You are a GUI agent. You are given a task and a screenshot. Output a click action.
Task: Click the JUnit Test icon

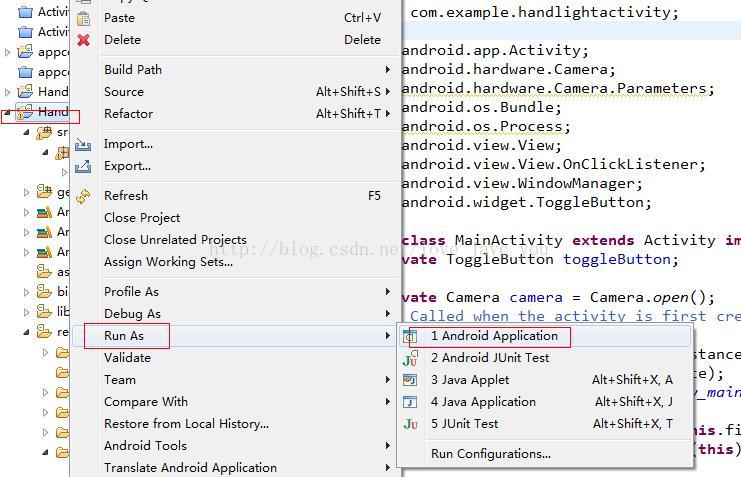coord(410,424)
